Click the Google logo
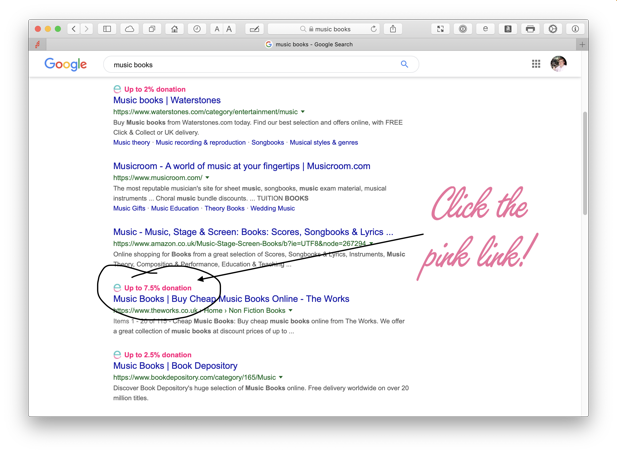This screenshot has width=617, height=454. pos(66,64)
